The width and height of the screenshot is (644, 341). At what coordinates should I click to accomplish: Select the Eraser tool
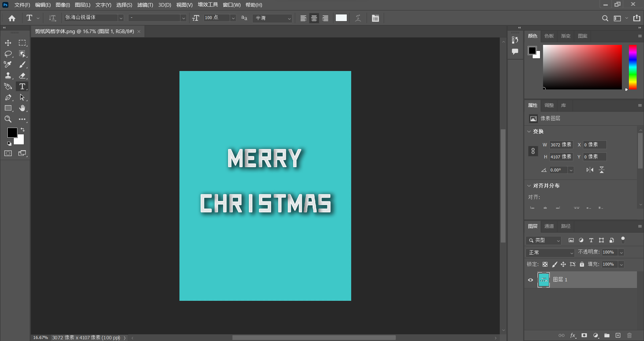pos(22,76)
